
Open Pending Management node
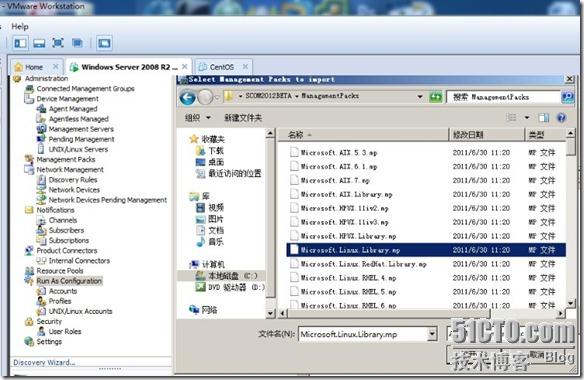tap(81, 139)
